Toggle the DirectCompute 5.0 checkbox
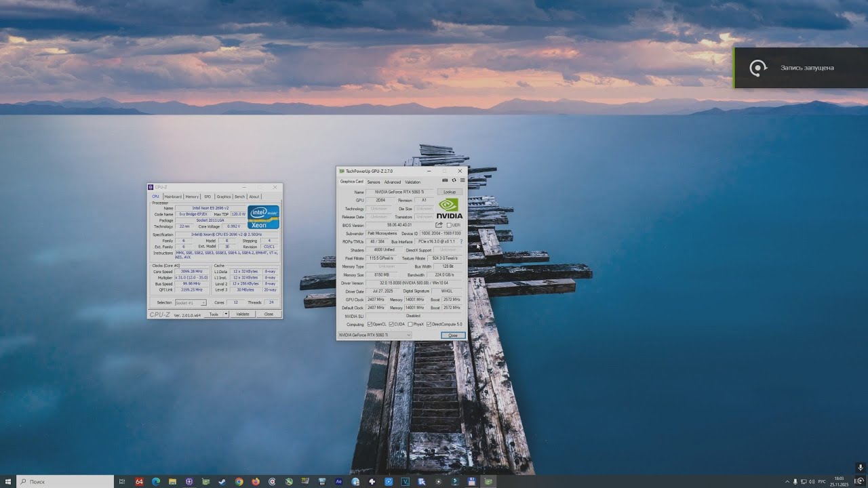 429,325
